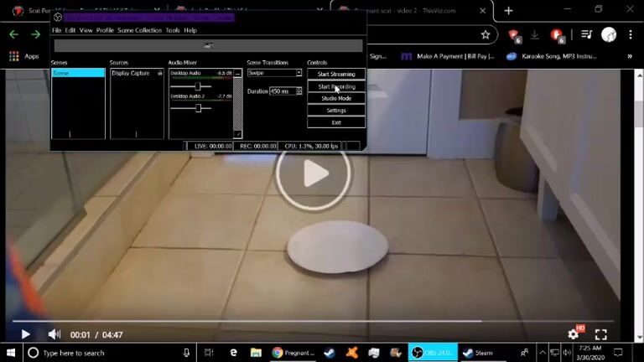Expand the bookmarks bar overflow chevron
644x362 pixels.
(629, 56)
